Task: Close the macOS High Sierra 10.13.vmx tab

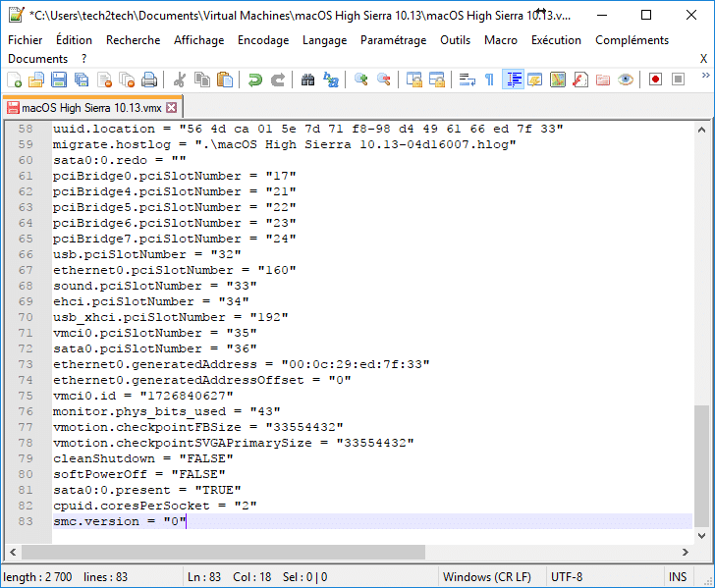Action: [x=172, y=108]
